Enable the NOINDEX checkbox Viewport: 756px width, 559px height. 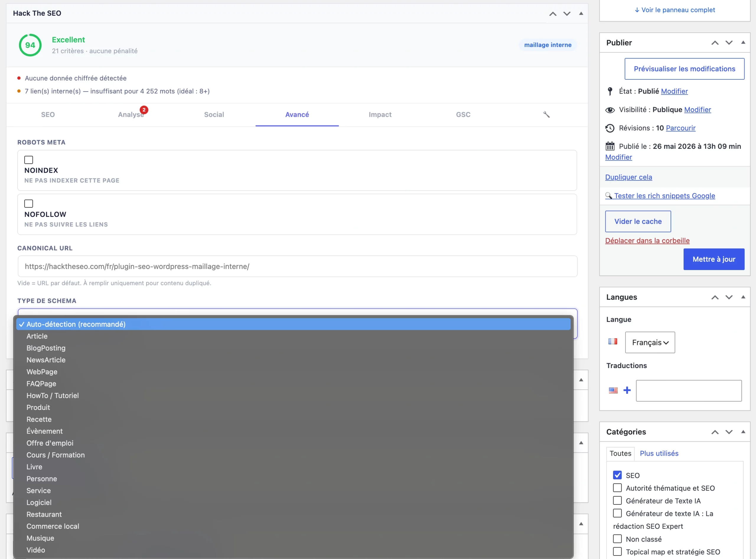[x=29, y=160]
